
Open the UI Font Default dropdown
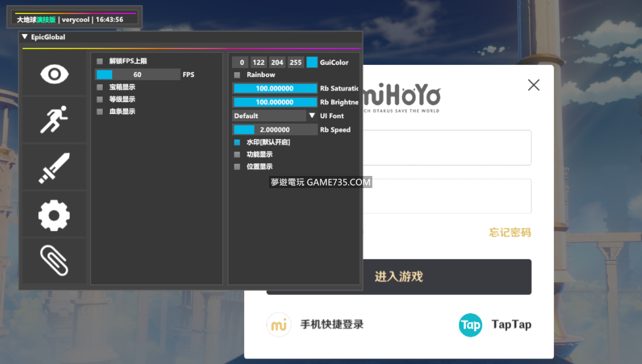click(275, 116)
